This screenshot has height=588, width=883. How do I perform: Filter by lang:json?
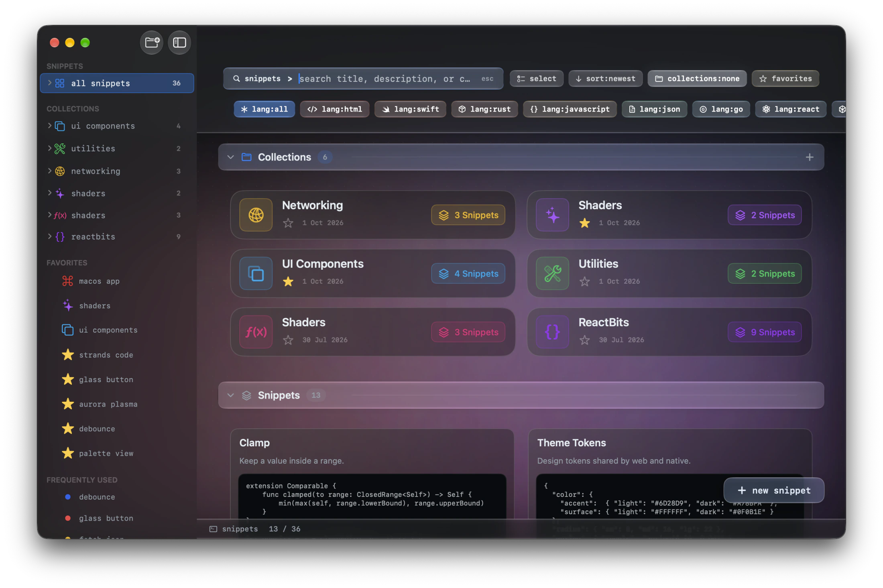[x=655, y=109]
